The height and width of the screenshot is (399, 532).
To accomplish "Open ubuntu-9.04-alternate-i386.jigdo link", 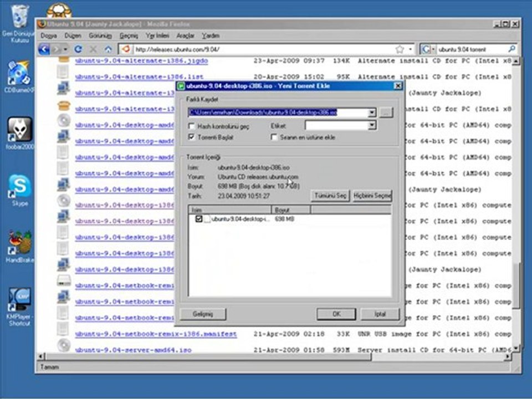I will click(141, 61).
